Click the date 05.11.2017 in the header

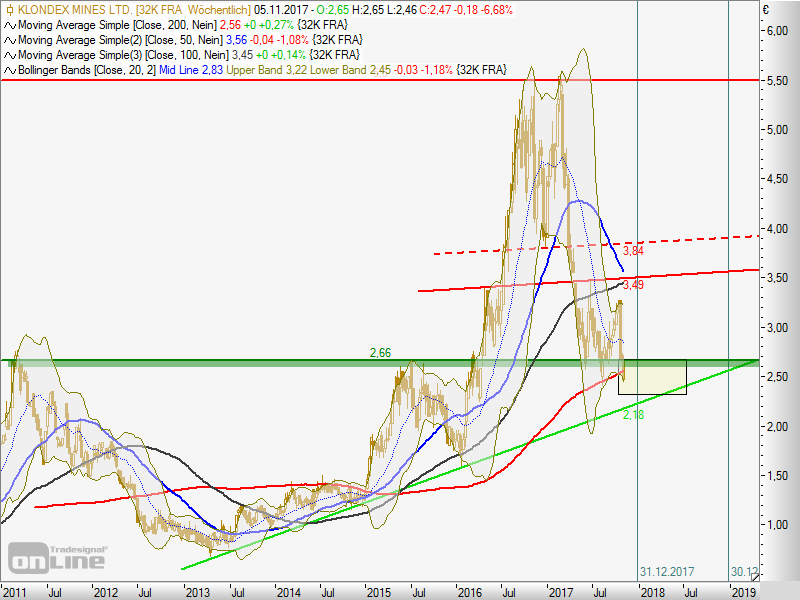click(281, 10)
